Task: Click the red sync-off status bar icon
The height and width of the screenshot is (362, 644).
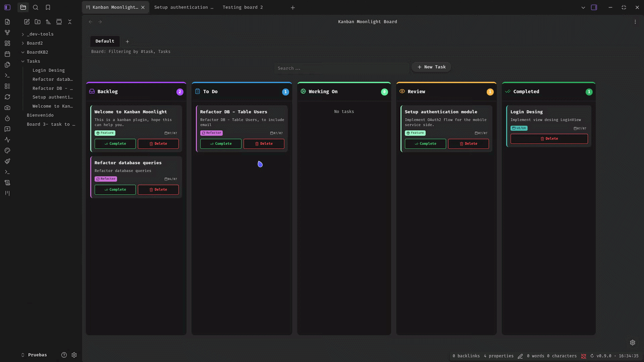Action: click(x=584, y=356)
